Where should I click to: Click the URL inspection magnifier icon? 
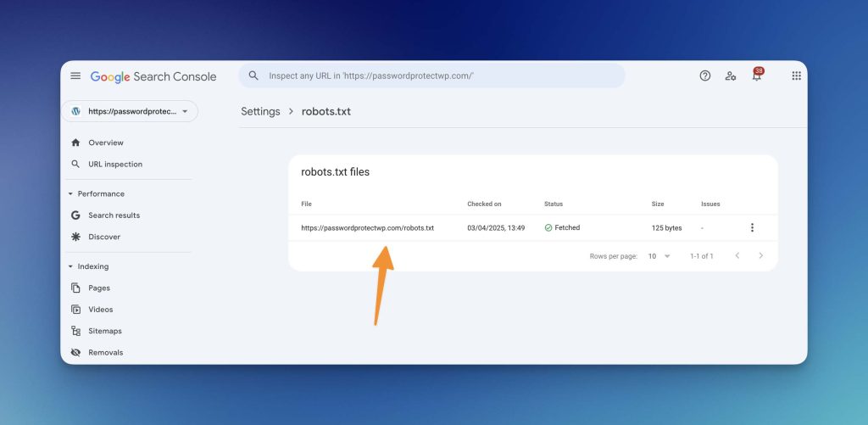click(x=75, y=164)
